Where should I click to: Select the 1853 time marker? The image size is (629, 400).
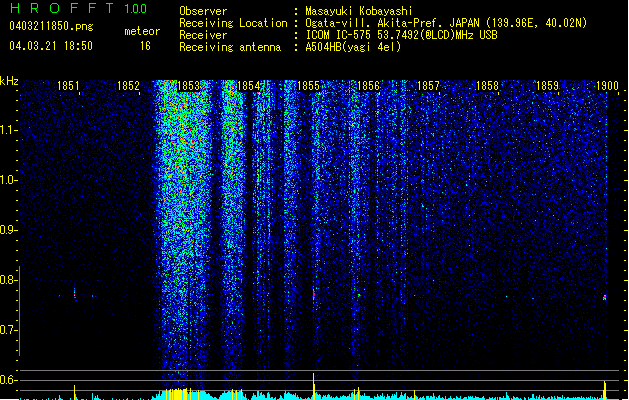pyautogui.click(x=188, y=86)
